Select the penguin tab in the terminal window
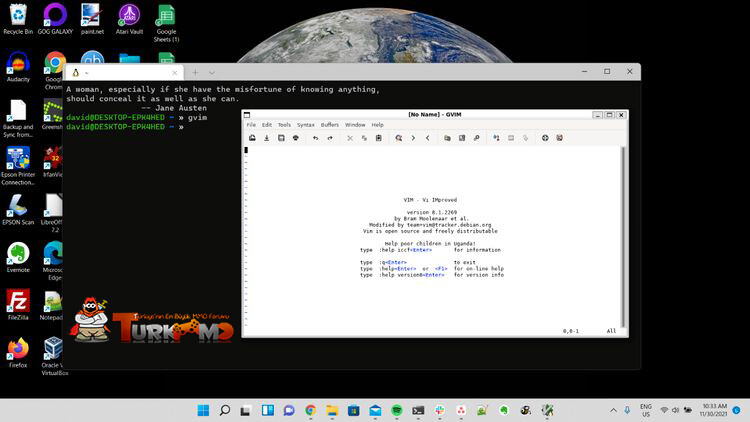Image resolution: width=750 pixels, height=422 pixels. tap(122, 73)
